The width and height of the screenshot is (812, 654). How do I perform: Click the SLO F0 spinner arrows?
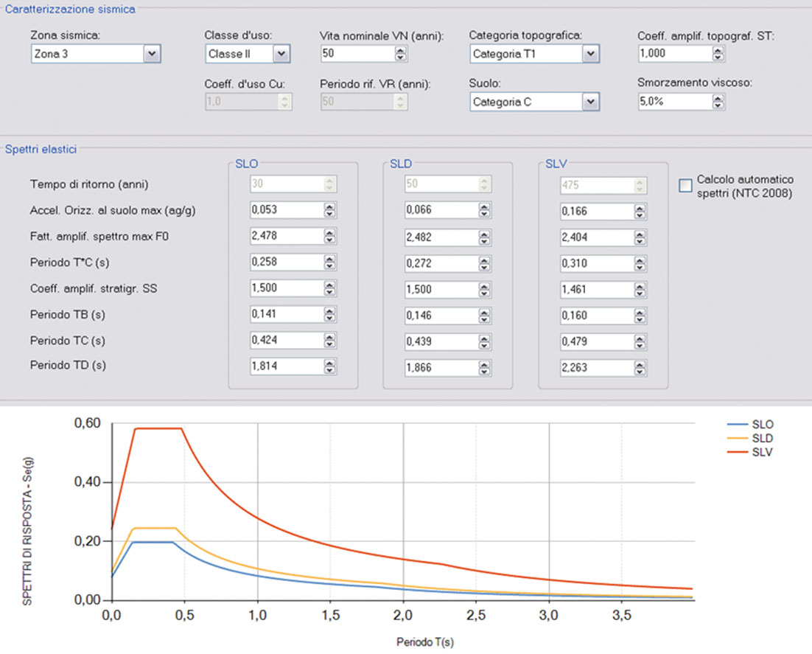(x=330, y=236)
